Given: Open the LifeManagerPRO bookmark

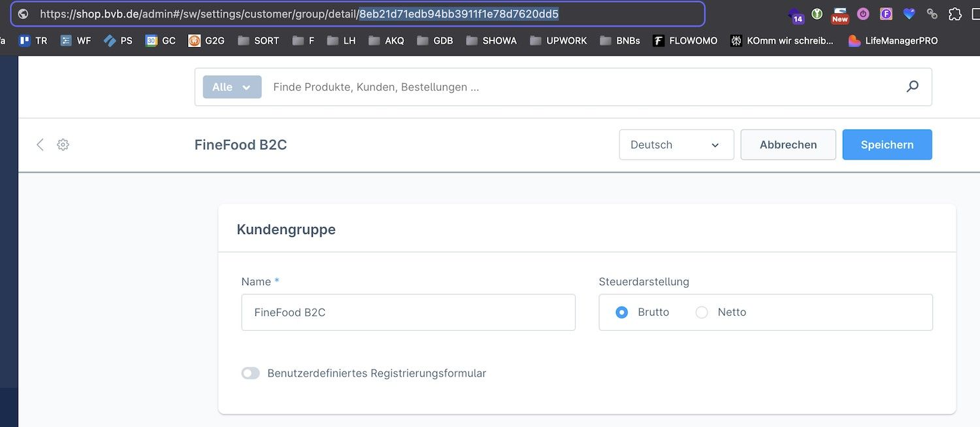Looking at the screenshot, I should [893, 41].
